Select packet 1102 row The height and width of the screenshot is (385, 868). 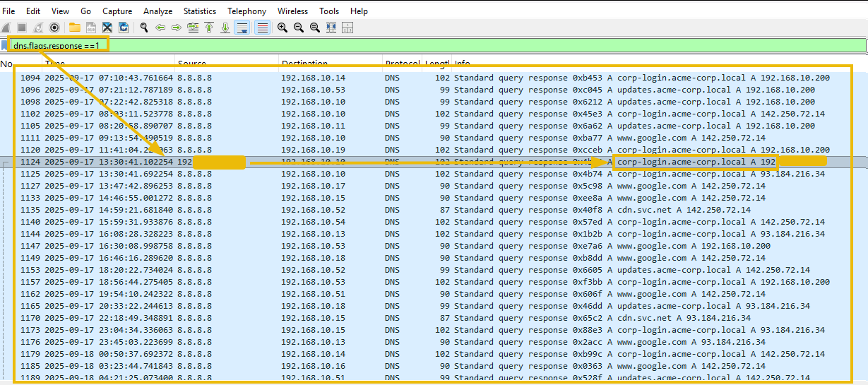coord(434,114)
